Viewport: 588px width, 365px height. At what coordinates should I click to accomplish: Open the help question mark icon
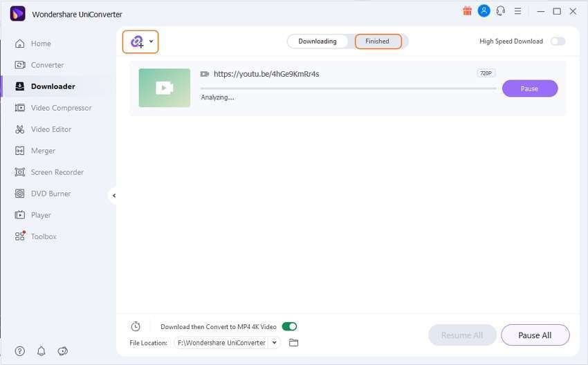click(19, 351)
